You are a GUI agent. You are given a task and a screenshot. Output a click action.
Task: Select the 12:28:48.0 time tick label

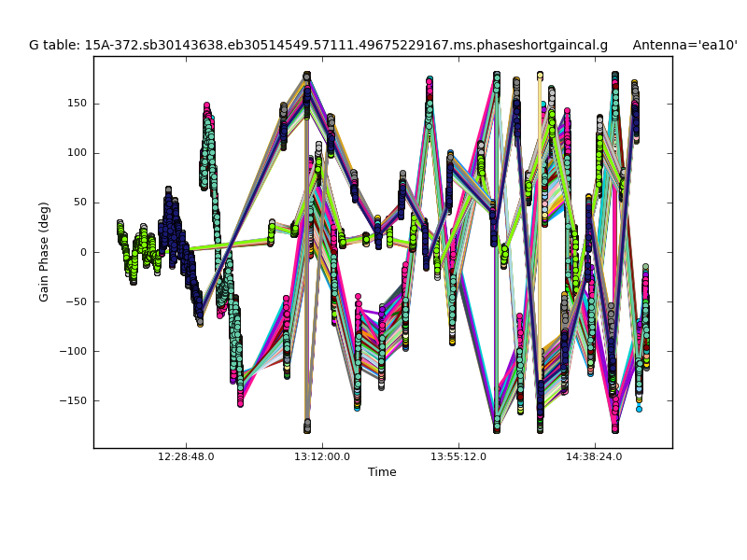tap(186, 457)
